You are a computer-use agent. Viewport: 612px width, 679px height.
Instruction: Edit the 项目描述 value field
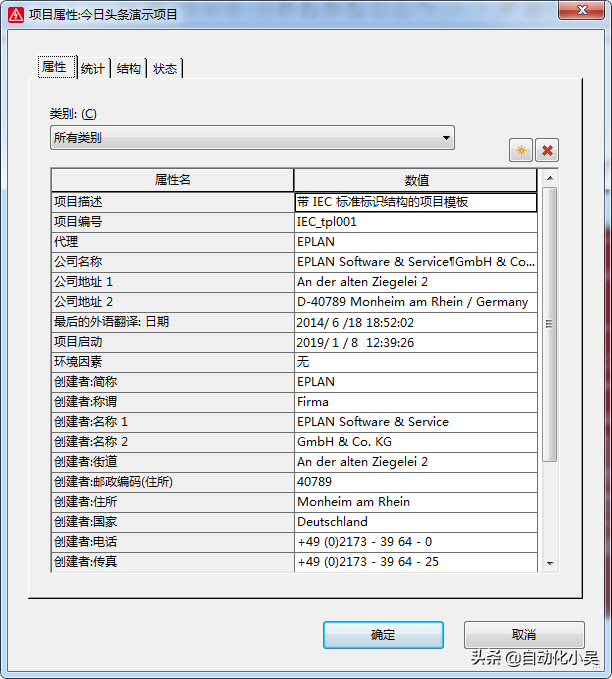click(x=416, y=202)
